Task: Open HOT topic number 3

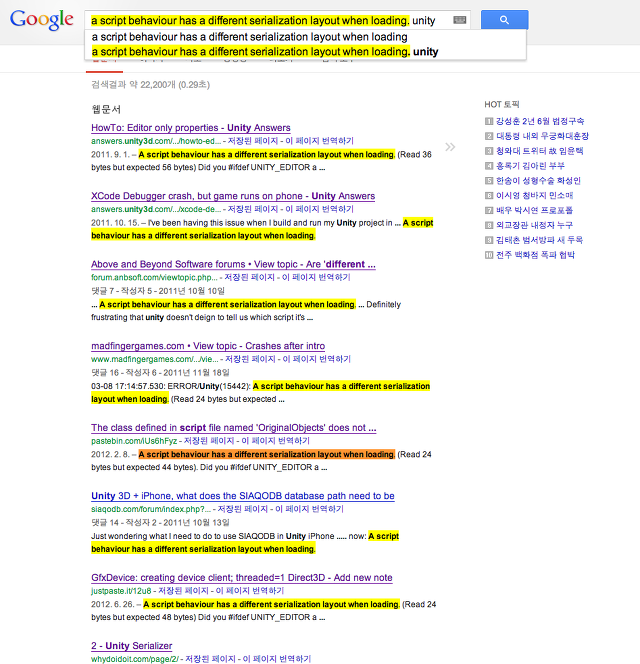Action: point(540,151)
